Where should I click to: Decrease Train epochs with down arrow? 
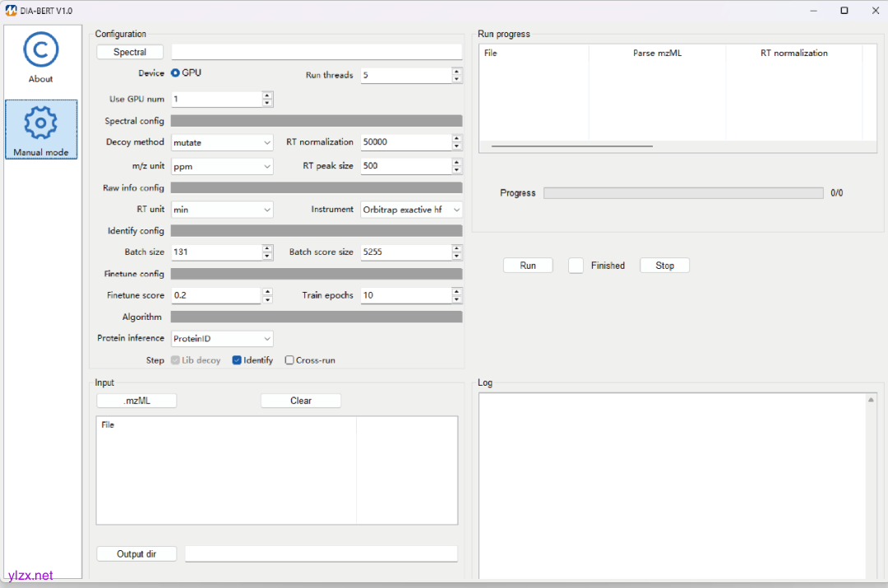coord(456,299)
